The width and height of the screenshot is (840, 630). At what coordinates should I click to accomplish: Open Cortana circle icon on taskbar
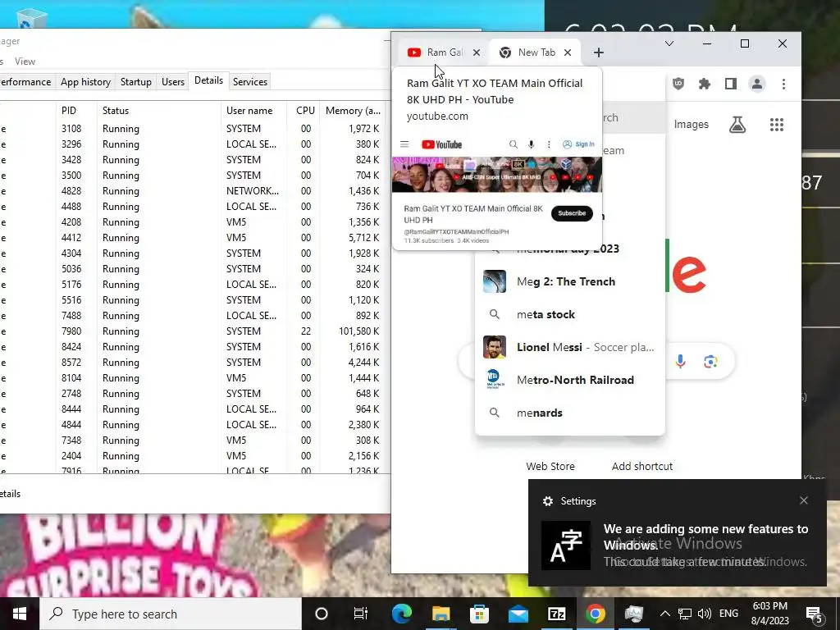pos(321,614)
